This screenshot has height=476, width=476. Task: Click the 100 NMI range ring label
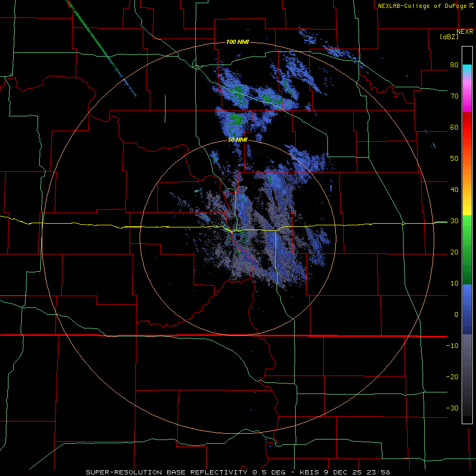pyautogui.click(x=237, y=42)
